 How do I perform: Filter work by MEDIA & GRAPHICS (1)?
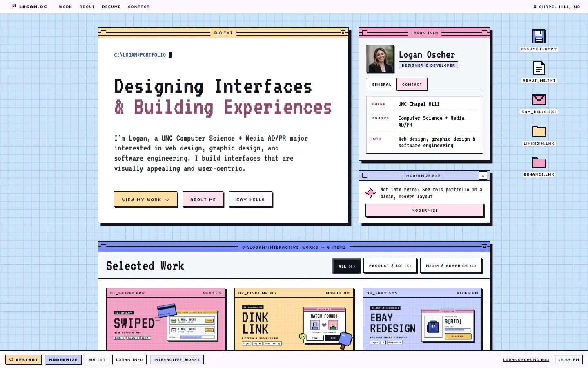tap(451, 265)
